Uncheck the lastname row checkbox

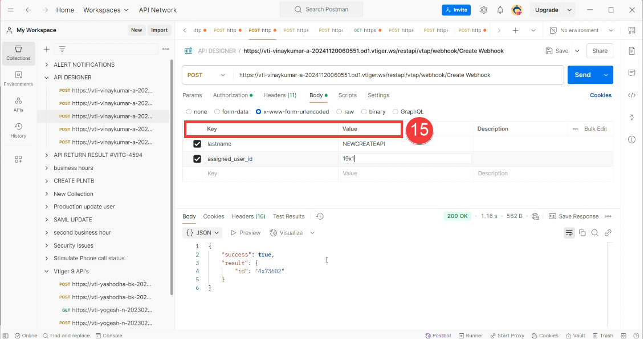click(x=197, y=144)
